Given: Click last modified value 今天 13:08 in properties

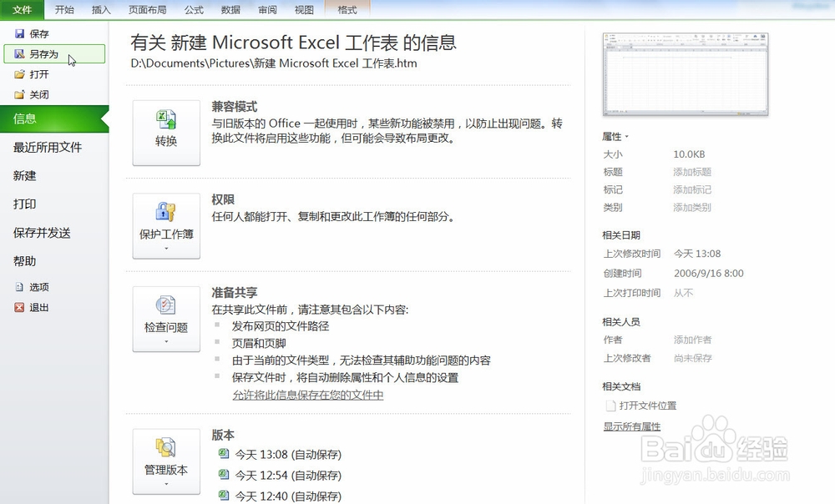Looking at the screenshot, I should (697, 254).
